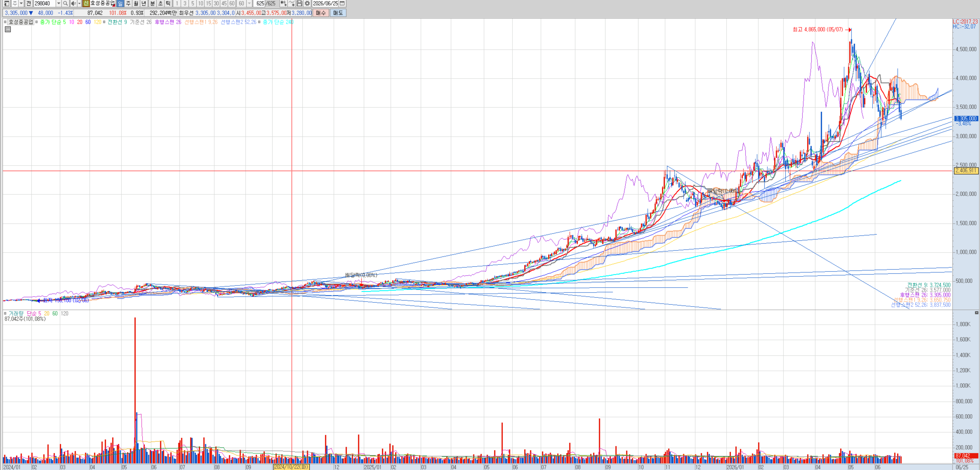Click the red 20 moving average legend
Screen dimensions: 980x470
(80, 22)
